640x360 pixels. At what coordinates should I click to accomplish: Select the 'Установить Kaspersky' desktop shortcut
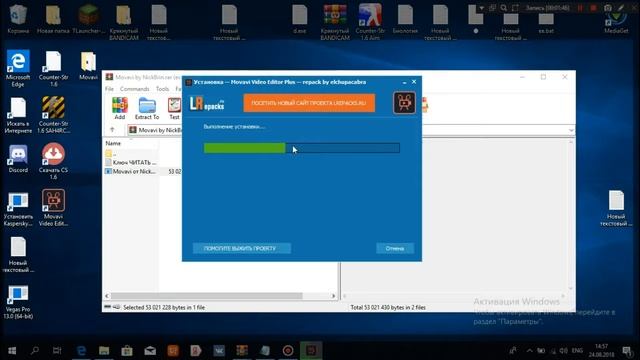point(18,209)
